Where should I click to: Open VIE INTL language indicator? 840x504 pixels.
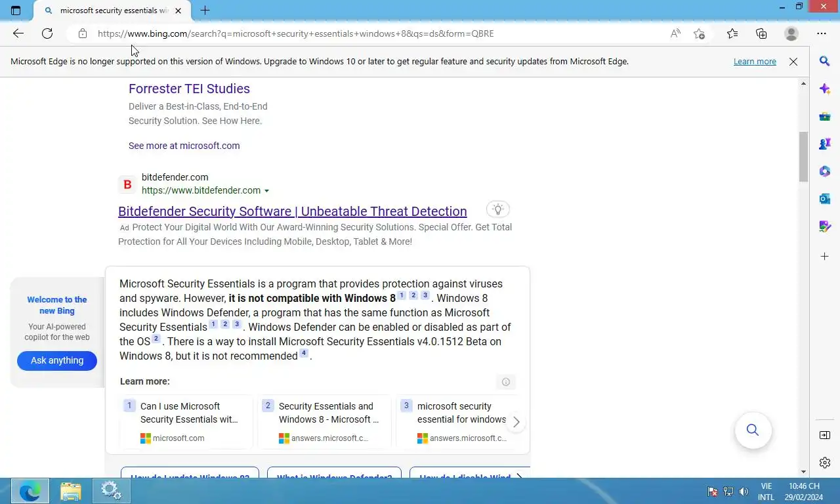pos(766,492)
